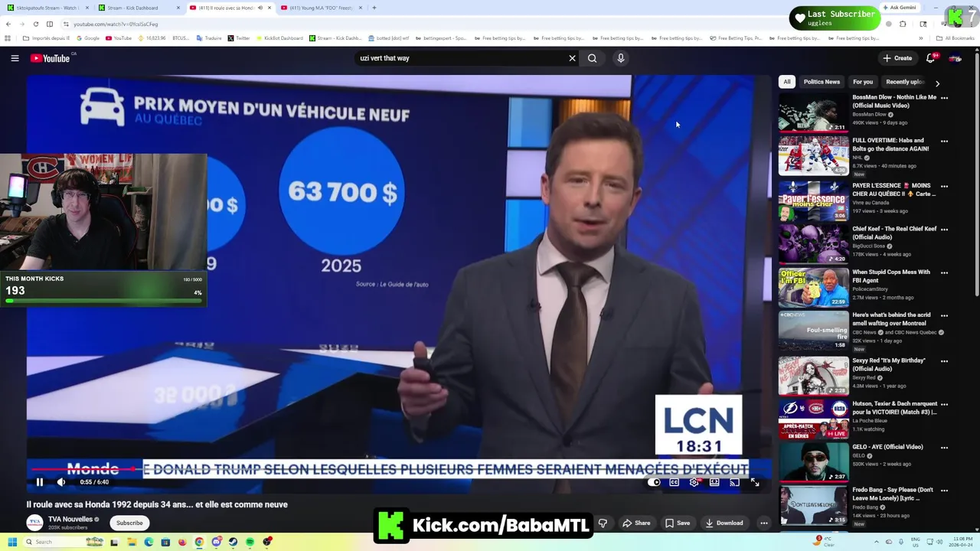980x551 pixels.
Task: Open options for BossMan Dlow video
Action: coord(944,98)
